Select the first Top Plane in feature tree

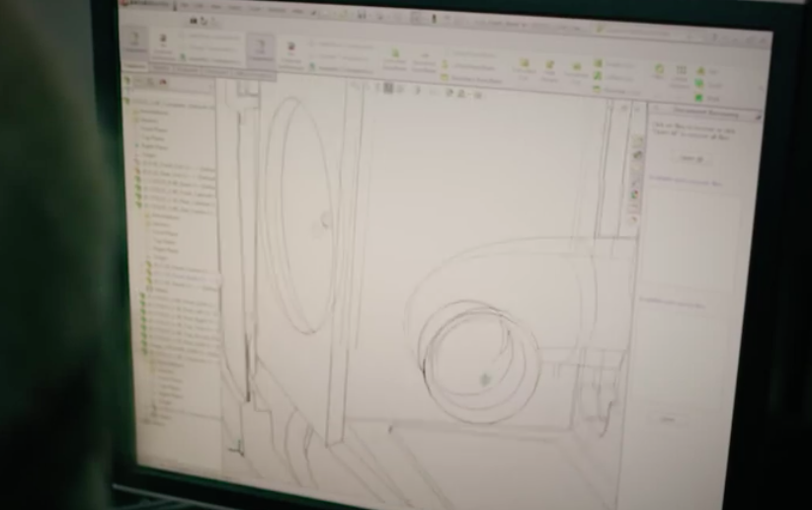click(152, 137)
